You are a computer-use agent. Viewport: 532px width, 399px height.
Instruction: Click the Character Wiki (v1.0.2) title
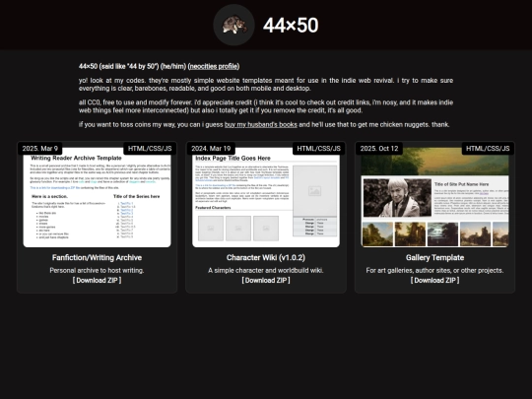coord(266,257)
